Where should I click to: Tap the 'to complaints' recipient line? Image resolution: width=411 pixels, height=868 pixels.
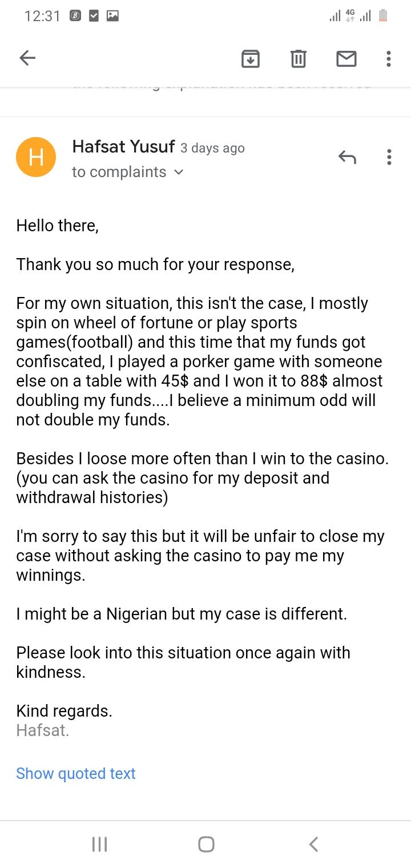119,172
